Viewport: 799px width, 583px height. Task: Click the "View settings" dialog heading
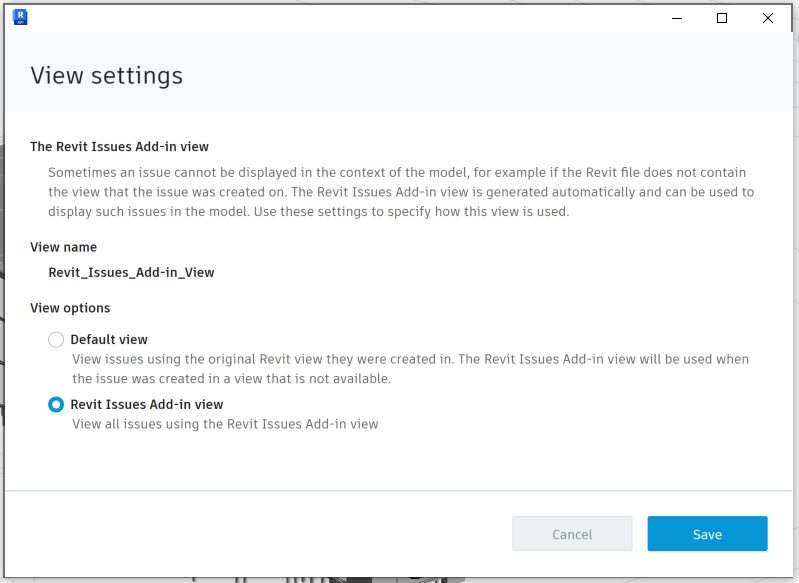click(106, 76)
